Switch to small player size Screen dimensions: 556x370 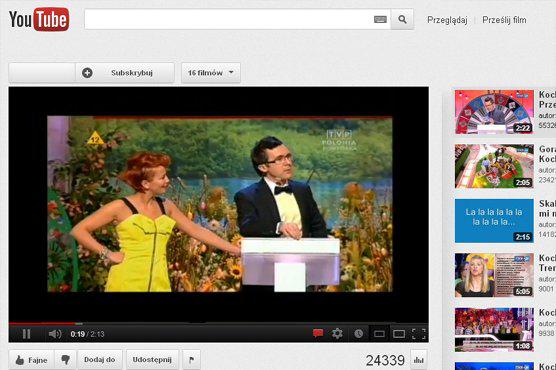click(x=379, y=334)
